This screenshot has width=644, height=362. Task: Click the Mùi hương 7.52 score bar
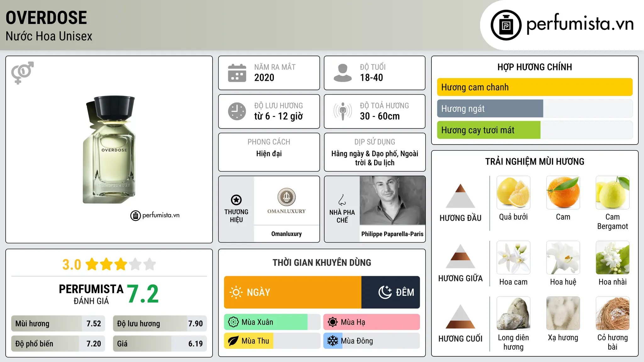point(58,323)
